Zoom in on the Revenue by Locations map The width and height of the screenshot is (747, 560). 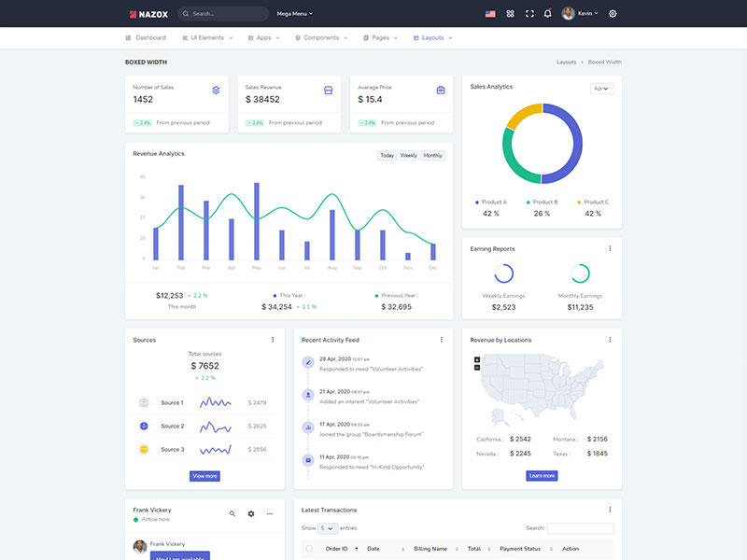pyautogui.click(x=477, y=359)
